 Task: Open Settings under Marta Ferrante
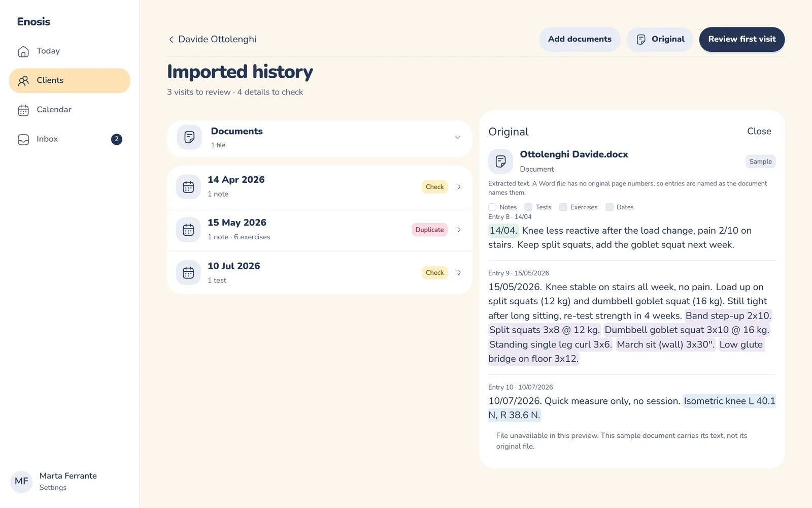[x=53, y=488]
